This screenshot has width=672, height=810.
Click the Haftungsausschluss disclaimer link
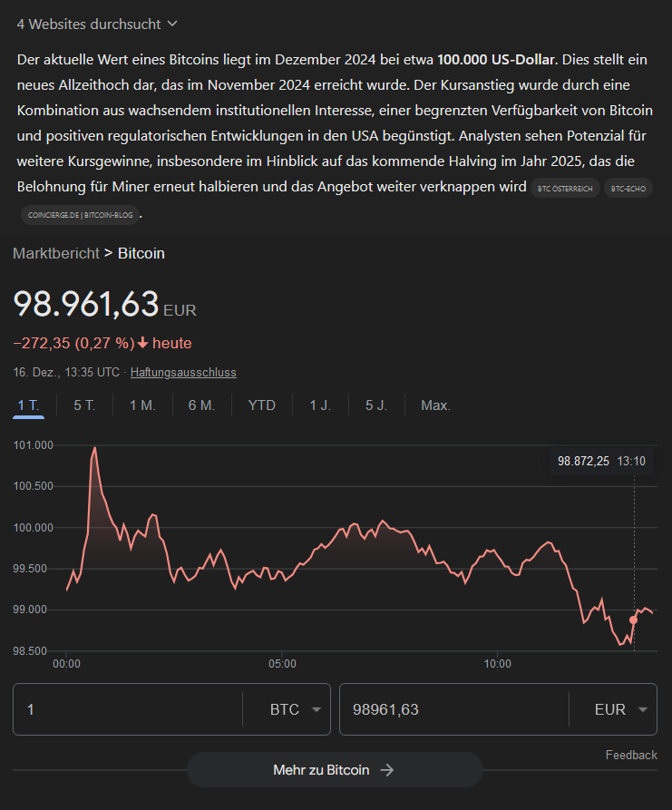pyautogui.click(x=183, y=372)
